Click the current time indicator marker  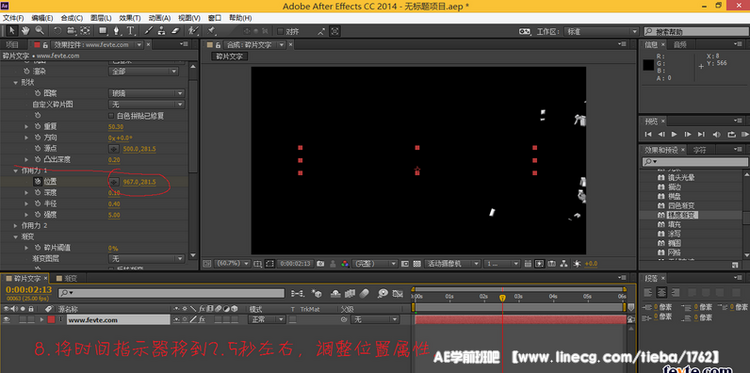502,297
